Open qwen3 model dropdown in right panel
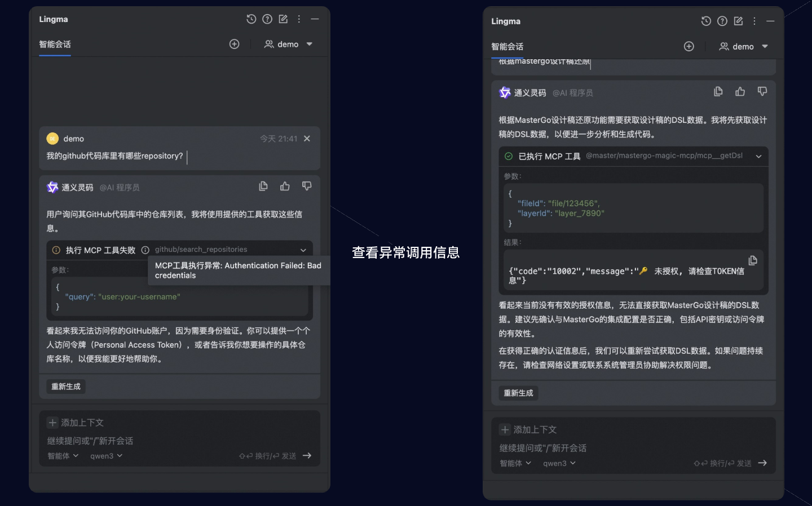812x506 pixels. pyautogui.click(x=559, y=463)
